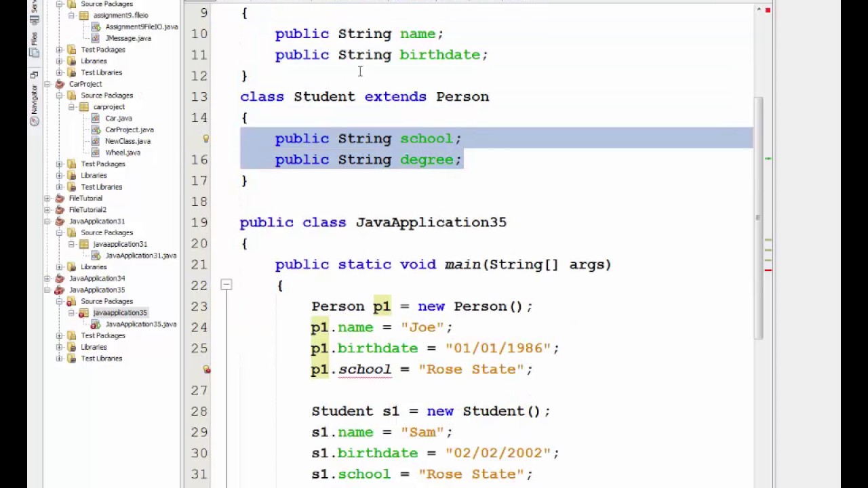This screenshot has width=868, height=488.
Task: Click the "Joe" string literal
Action: [422, 327]
